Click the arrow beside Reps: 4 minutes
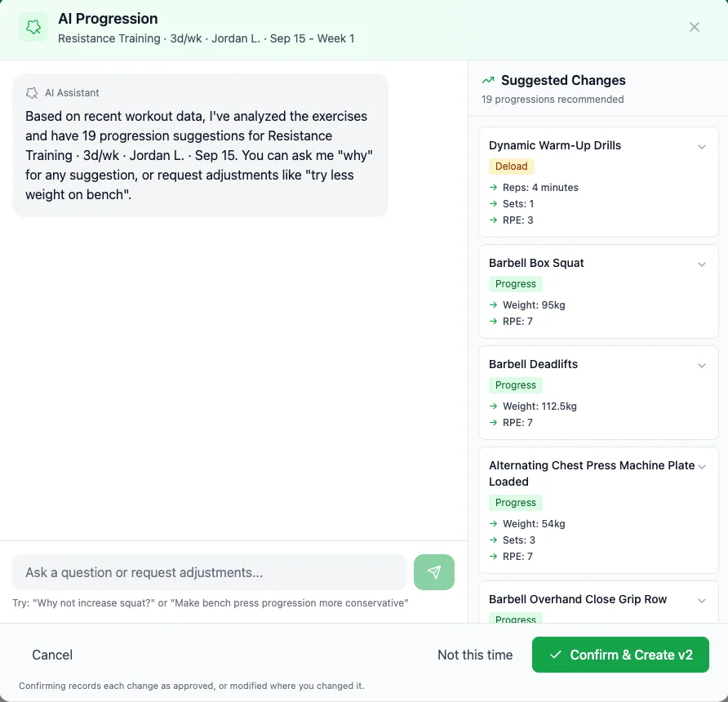 click(x=493, y=188)
